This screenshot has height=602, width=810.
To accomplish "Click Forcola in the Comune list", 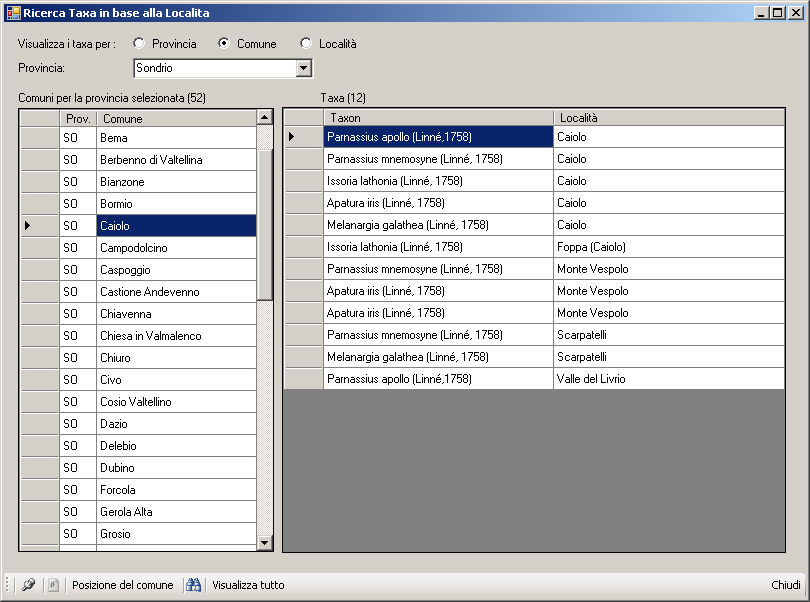I will (x=176, y=489).
